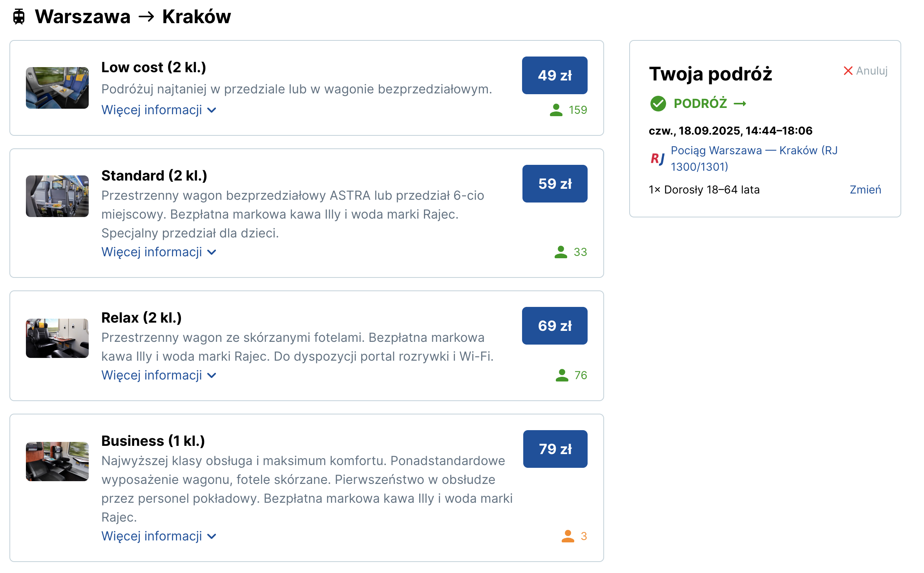Click the red X cancel icon
924x573 pixels.
pos(848,71)
